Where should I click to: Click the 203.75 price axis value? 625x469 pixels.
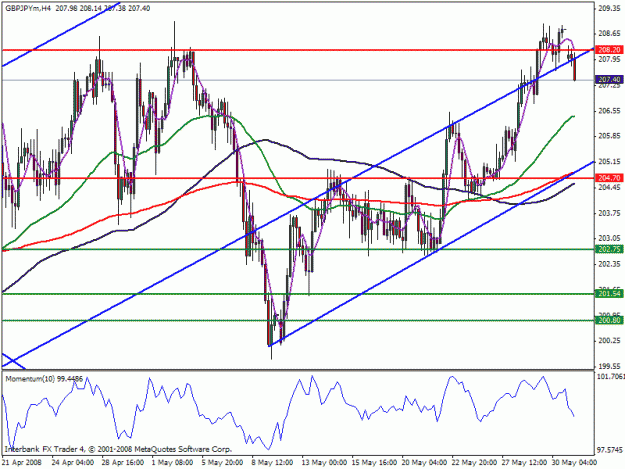click(609, 213)
